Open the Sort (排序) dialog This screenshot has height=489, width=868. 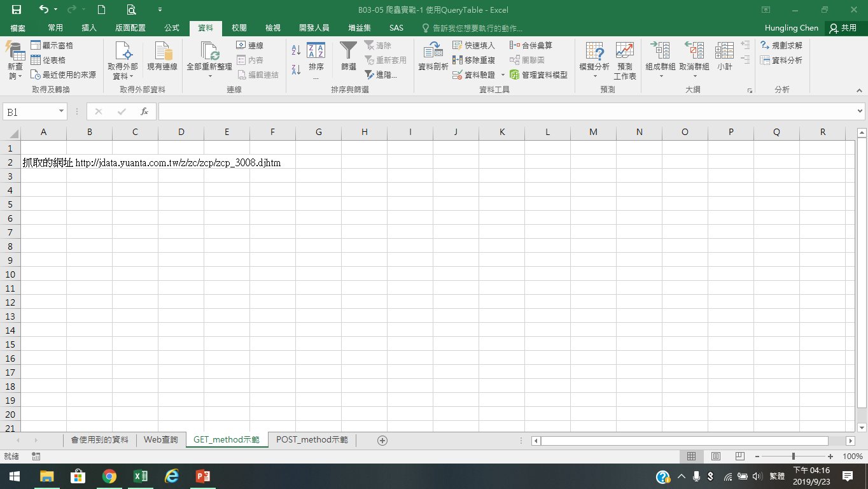click(316, 60)
